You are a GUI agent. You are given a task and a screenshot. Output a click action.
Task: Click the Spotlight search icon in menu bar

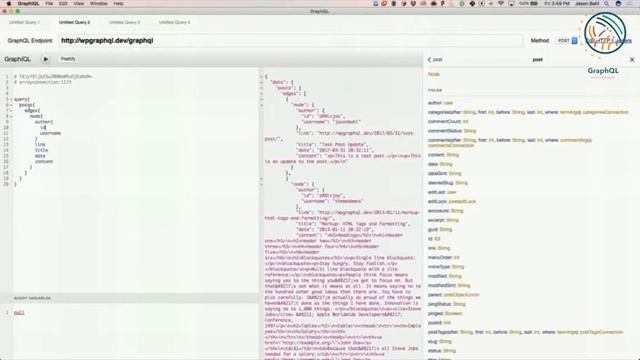(607, 3)
